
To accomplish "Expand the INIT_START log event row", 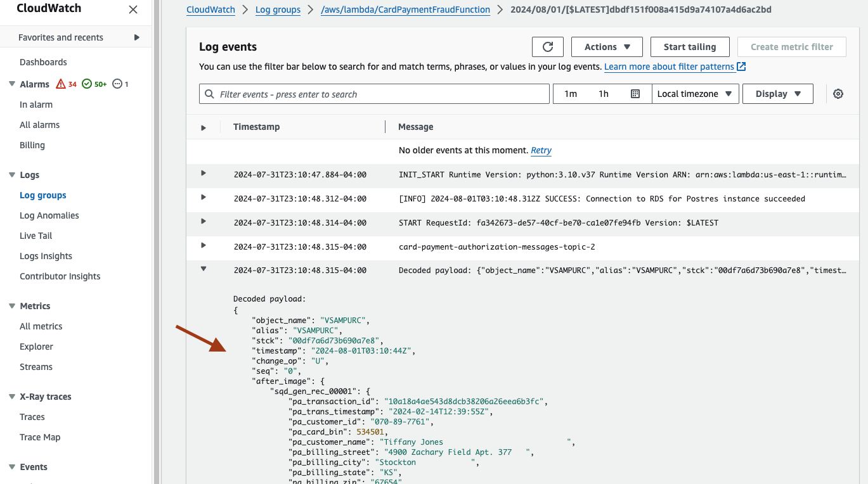I will pyautogui.click(x=204, y=173).
